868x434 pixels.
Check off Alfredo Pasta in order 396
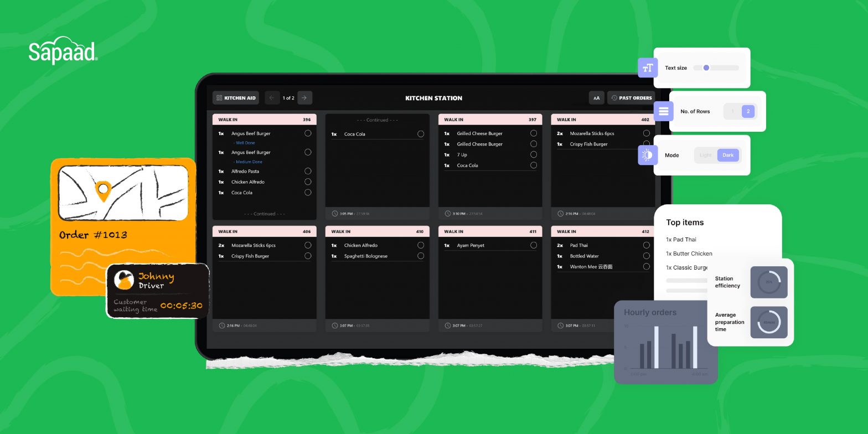308,171
